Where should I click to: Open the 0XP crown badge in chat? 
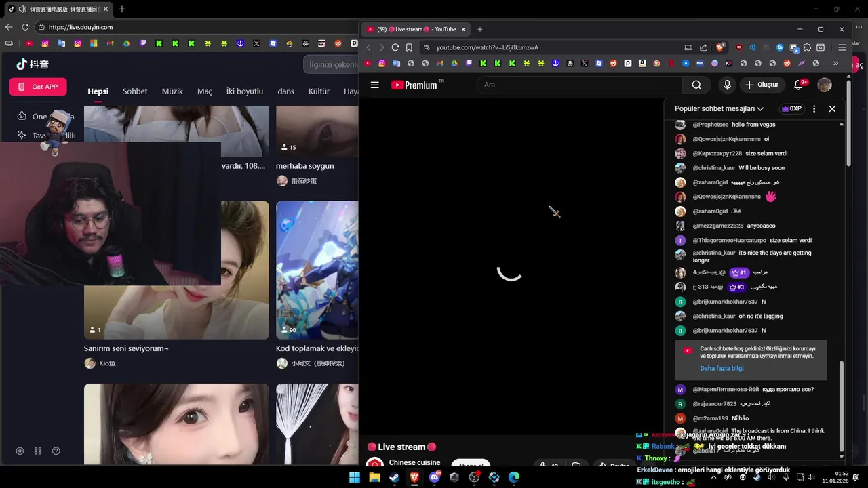(x=791, y=108)
